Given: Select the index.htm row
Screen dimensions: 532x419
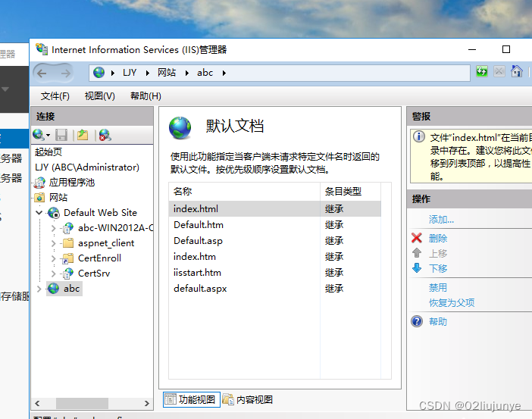Looking at the screenshot, I should click(275, 257).
